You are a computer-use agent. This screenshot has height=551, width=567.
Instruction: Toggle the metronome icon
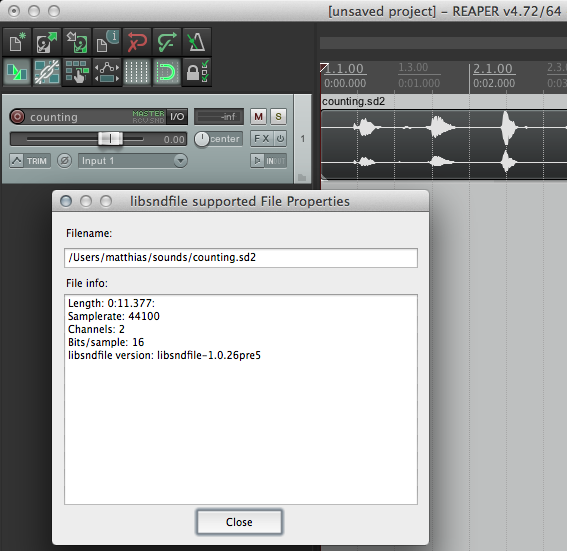click(197, 42)
